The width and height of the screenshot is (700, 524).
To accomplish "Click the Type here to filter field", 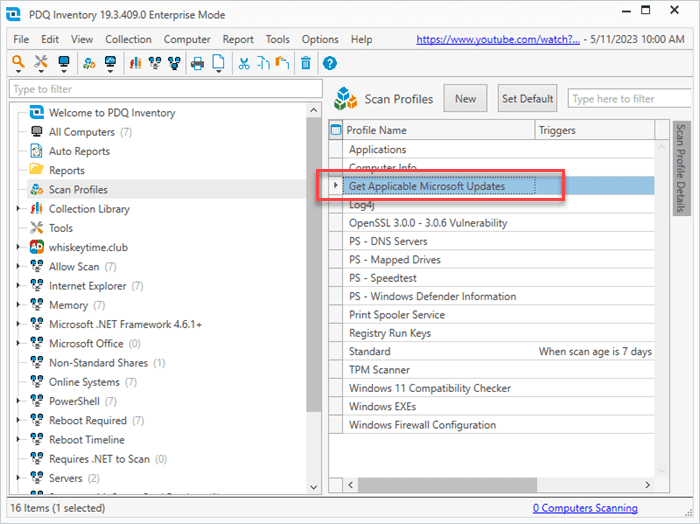I will [x=629, y=99].
